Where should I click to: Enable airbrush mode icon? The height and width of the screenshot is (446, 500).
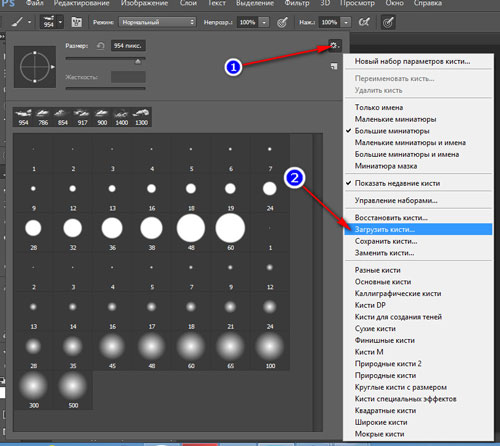coord(364,22)
